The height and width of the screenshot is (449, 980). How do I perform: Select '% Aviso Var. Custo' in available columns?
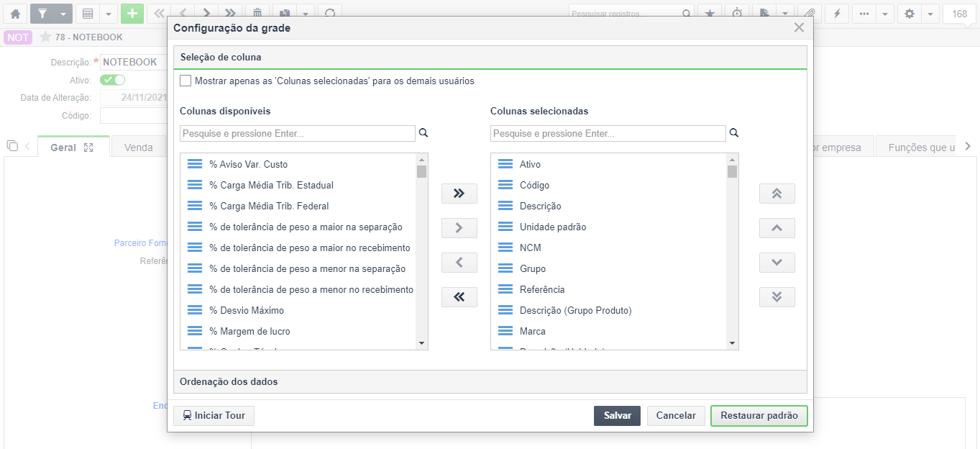[x=298, y=164]
